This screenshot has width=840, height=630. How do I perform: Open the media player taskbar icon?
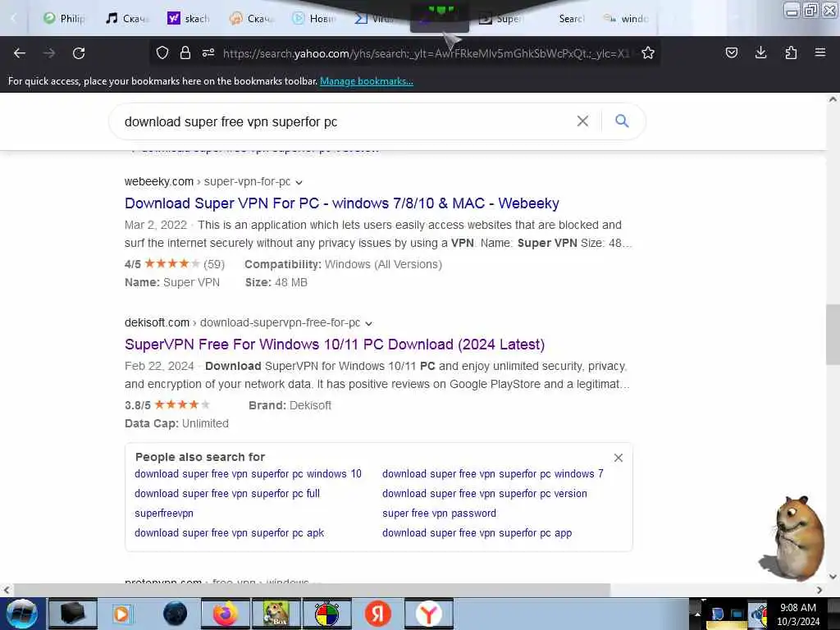122,614
